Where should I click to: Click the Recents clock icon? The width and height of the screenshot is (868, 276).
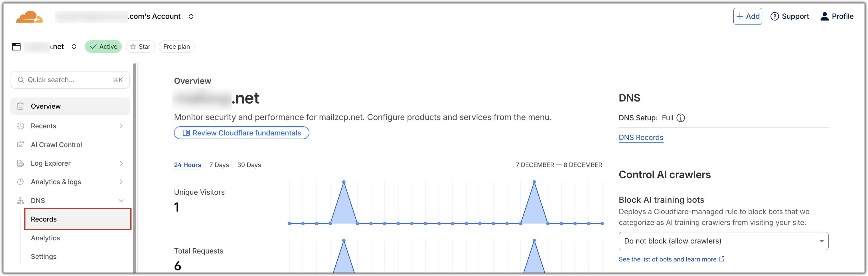pos(21,126)
